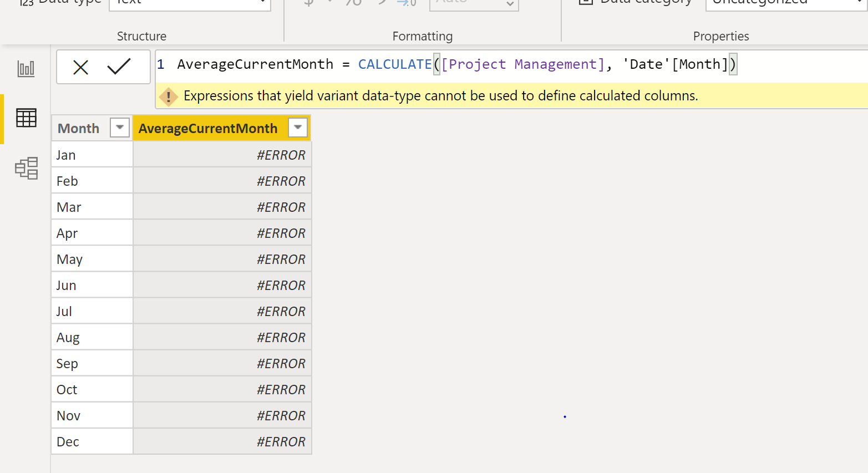
Task: Click [Project Management] in the formula
Action: (x=523, y=64)
